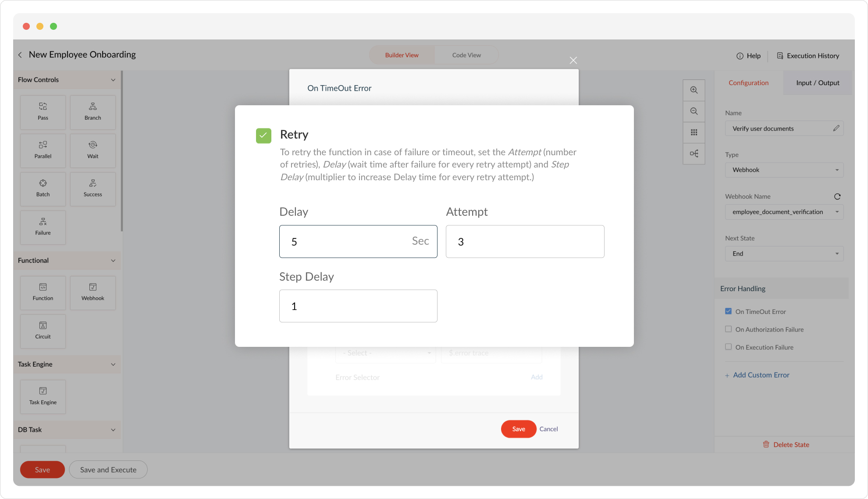Open the Type Webhook dropdown

pyautogui.click(x=784, y=170)
